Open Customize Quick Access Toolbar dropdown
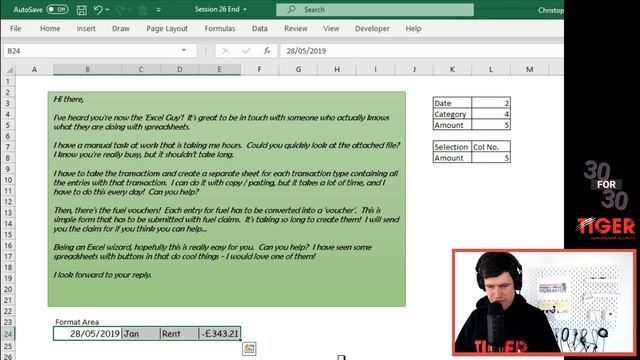The image size is (640, 360). pyautogui.click(x=158, y=10)
